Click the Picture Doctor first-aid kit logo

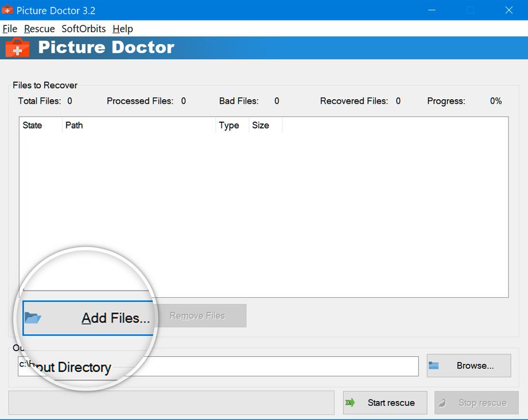(18, 48)
